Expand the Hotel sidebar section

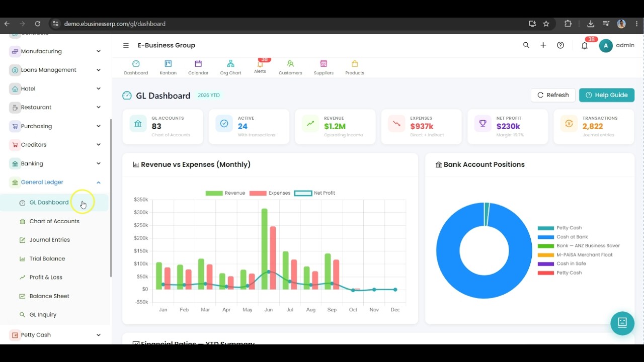pos(55,88)
